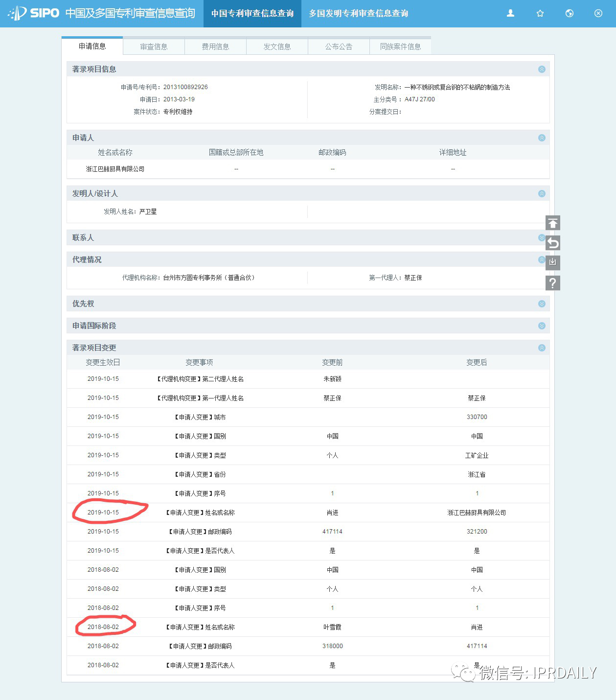616x700 pixels.
Task: Collapse the 著录项目变更 section
Action: pos(542,348)
